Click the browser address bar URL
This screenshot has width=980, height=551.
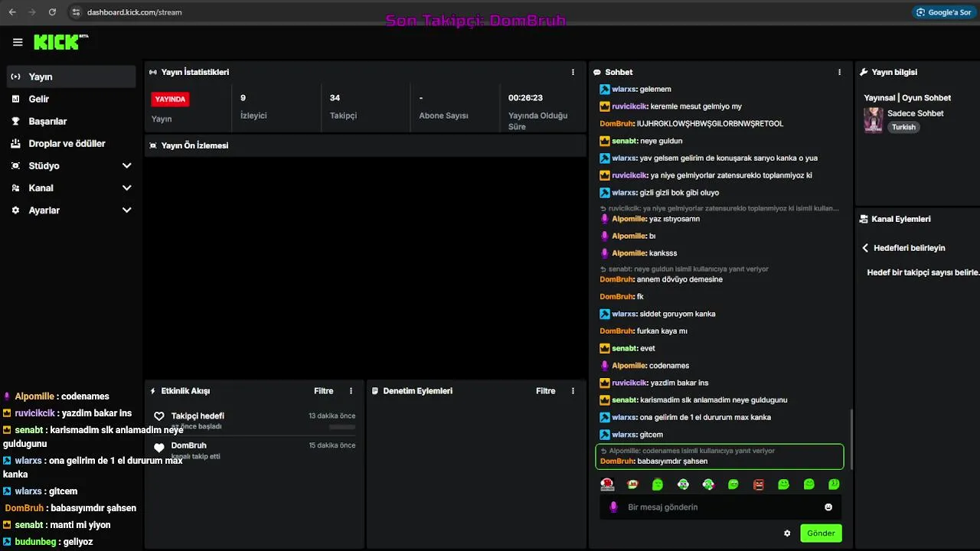coord(134,12)
